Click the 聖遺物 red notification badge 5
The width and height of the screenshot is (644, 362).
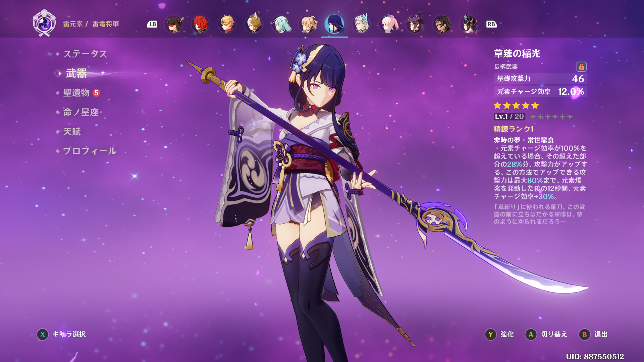(96, 93)
